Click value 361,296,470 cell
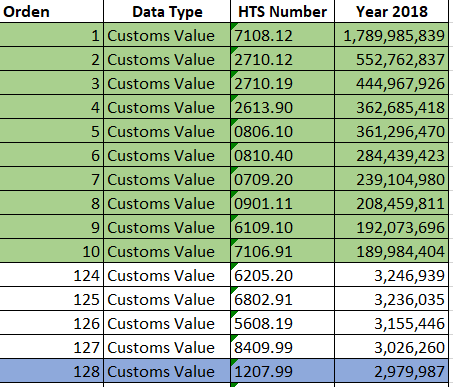Viewport: 453px width, 387px height. [x=391, y=131]
